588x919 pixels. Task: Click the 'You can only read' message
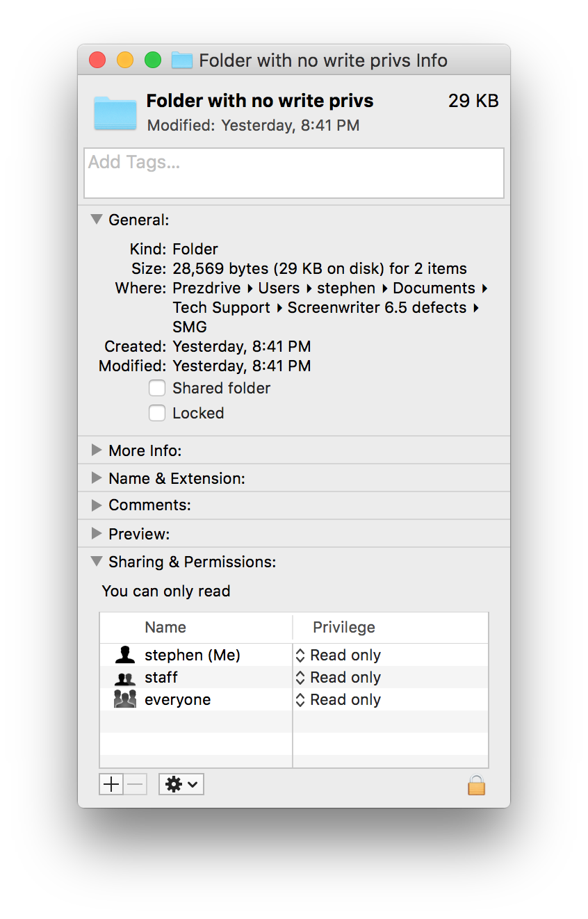166,591
